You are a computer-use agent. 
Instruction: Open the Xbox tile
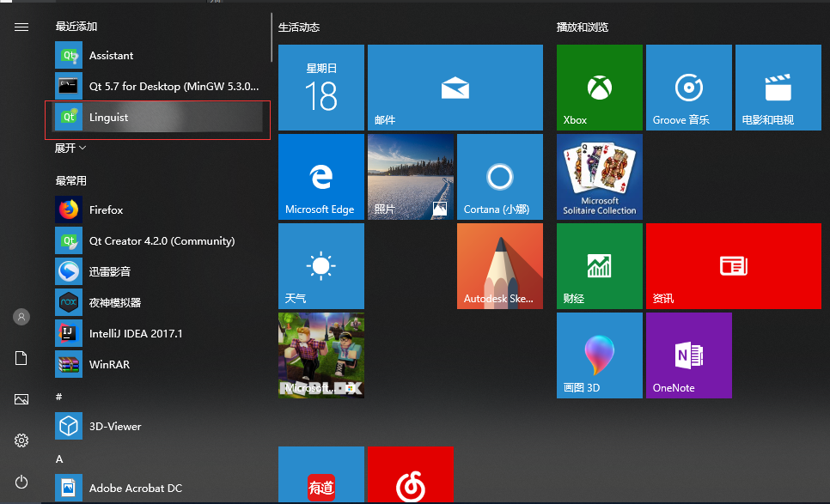point(599,88)
